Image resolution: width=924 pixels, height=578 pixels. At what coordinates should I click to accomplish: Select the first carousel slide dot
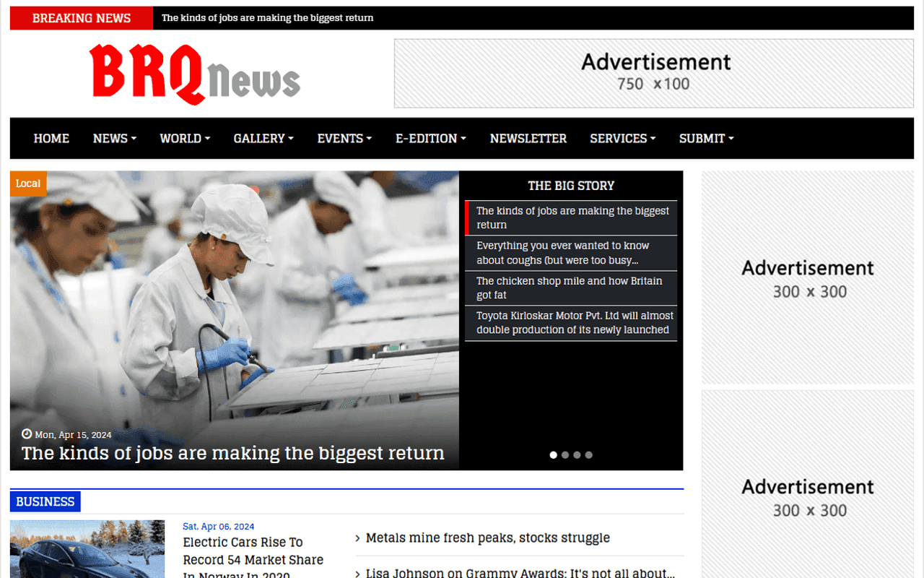click(x=554, y=455)
